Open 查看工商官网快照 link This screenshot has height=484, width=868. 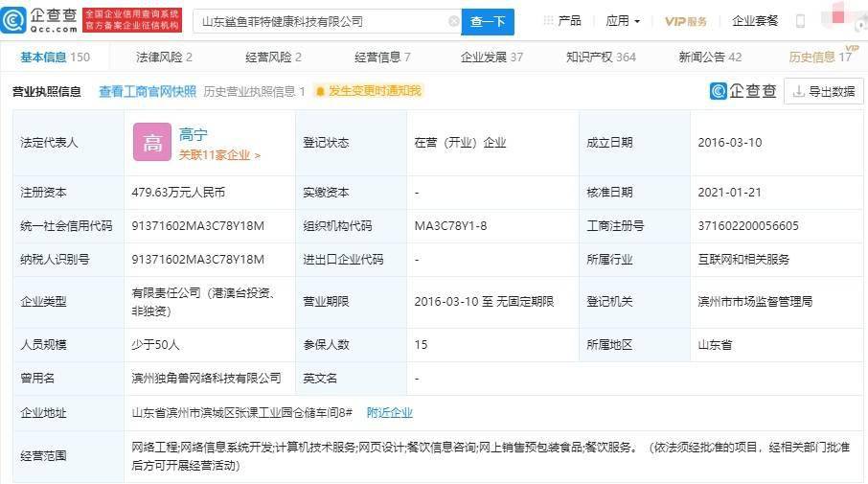tap(148, 91)
